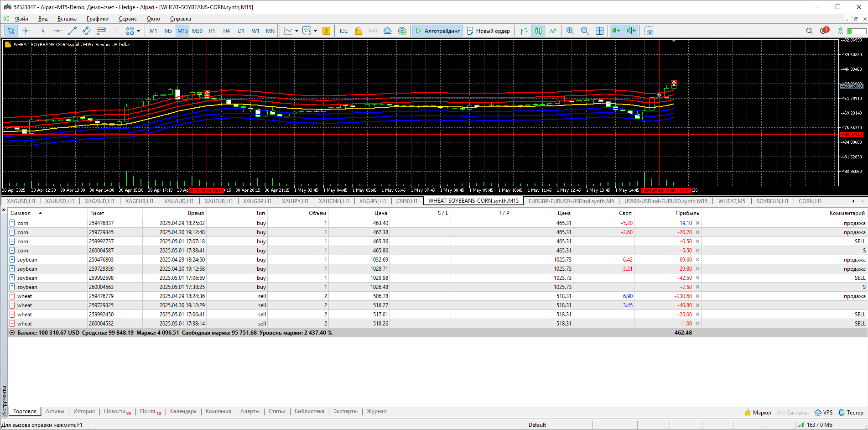Pick the trendline drawing tool
This screenshot has width=868, height=430.
click(72, 31)
